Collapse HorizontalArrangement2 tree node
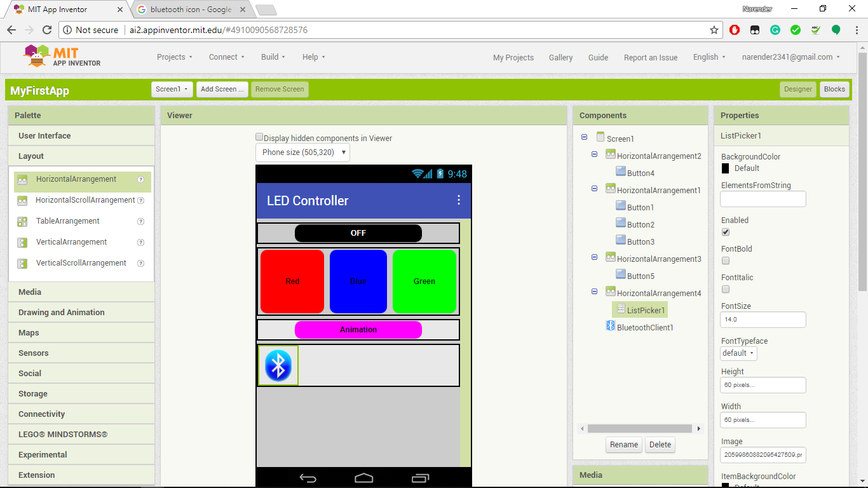The width and height of the screenshot is (868, 488). pyautogui.click(x=595, y=154)
